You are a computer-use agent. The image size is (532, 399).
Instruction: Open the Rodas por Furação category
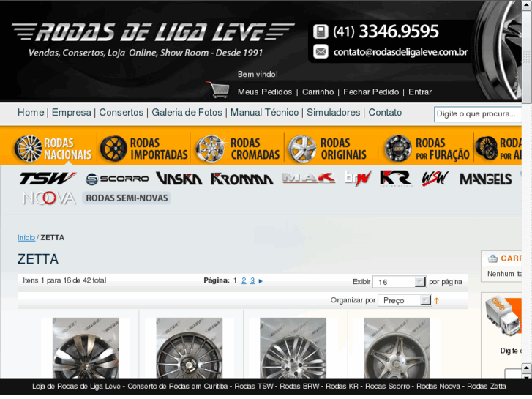coord(427,149)
